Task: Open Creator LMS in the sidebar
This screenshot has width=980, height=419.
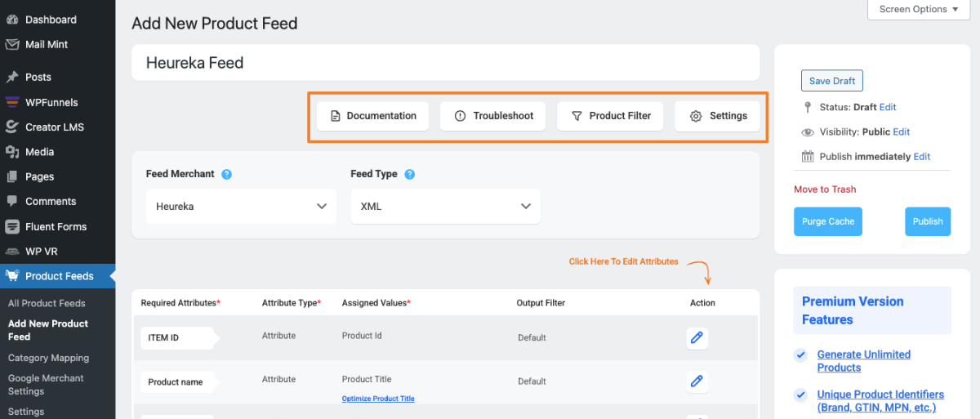Action: click(54, 127)
